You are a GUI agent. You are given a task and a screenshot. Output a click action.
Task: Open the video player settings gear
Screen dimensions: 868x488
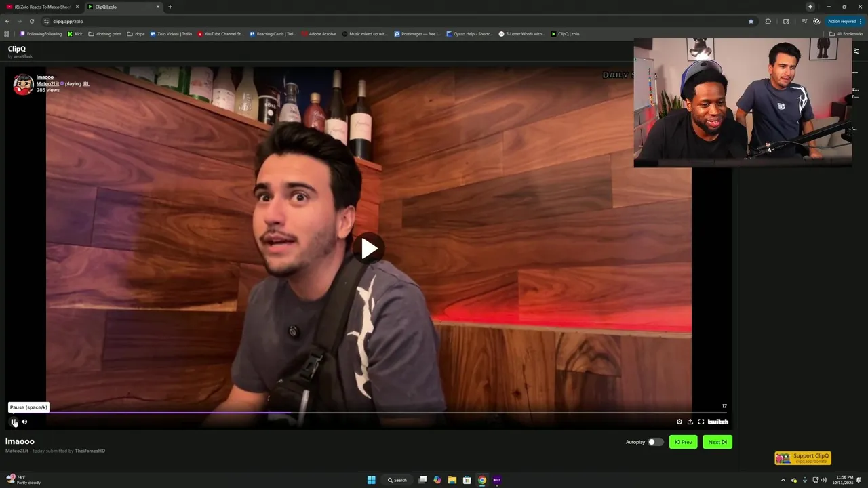point(679,422)
